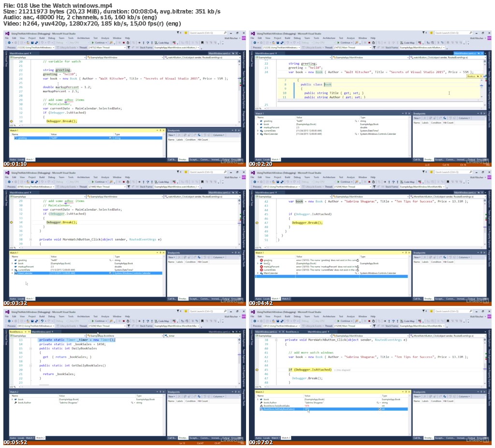Screen dimensions: 495x448
Task: Click thread filter funnel icon in 00:02:20 frame
Action: point(374,47)
